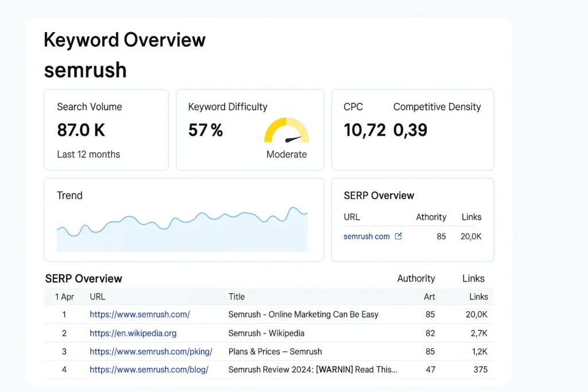
Task: Open the https://en.wikipedia.org result link
Action: (x=133, y=333)
